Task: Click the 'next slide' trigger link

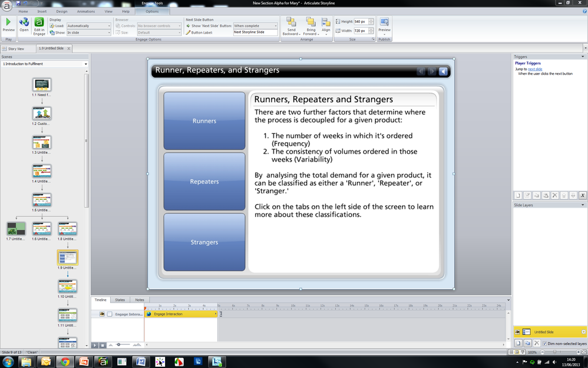Action: coord(535,69)
